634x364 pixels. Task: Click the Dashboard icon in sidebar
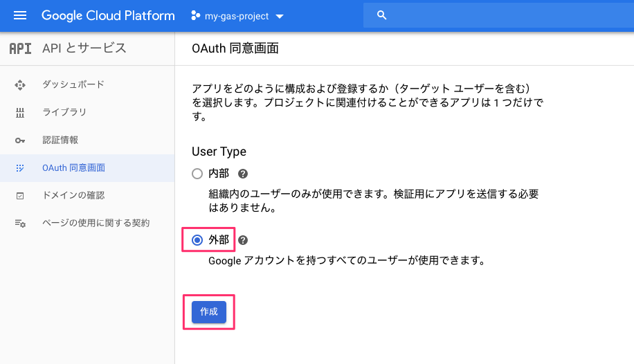pos(20,84)
